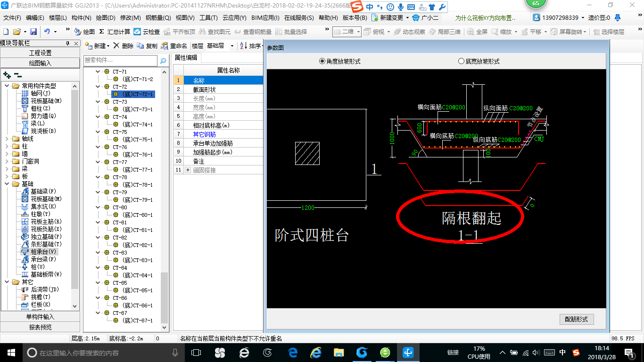Screen dimensions: 644x362
Task: Open the 单构件输入 section
Action: (40, 317)
